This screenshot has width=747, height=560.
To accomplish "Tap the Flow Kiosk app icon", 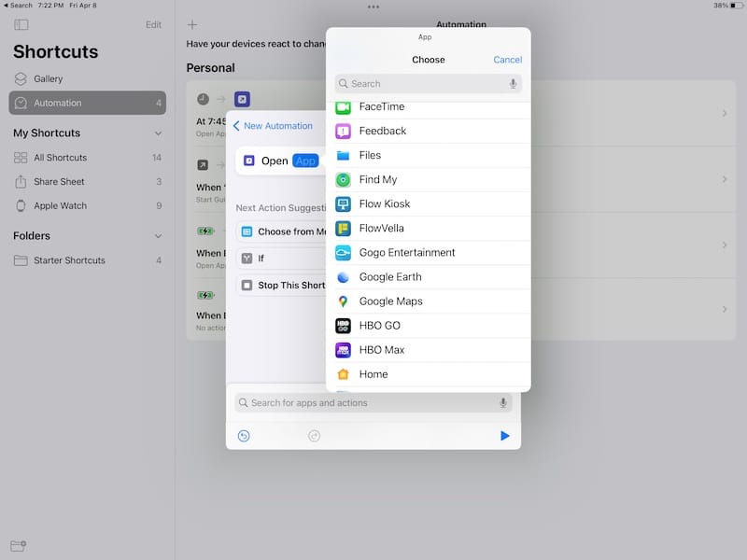I will point(343,203).
